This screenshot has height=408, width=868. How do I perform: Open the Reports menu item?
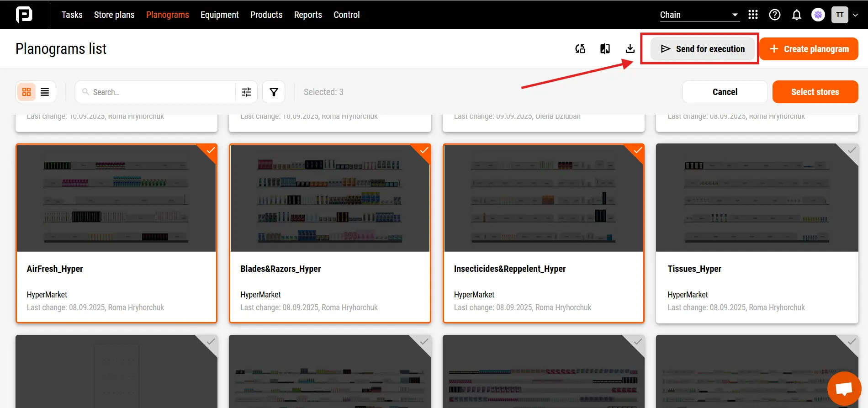pyautogui.click(x=308, y=15)
